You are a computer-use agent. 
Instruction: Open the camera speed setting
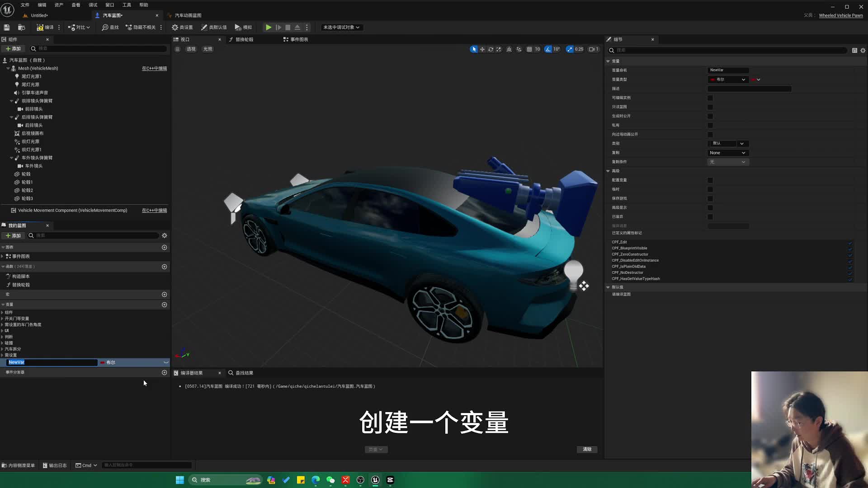click(594, 49)
